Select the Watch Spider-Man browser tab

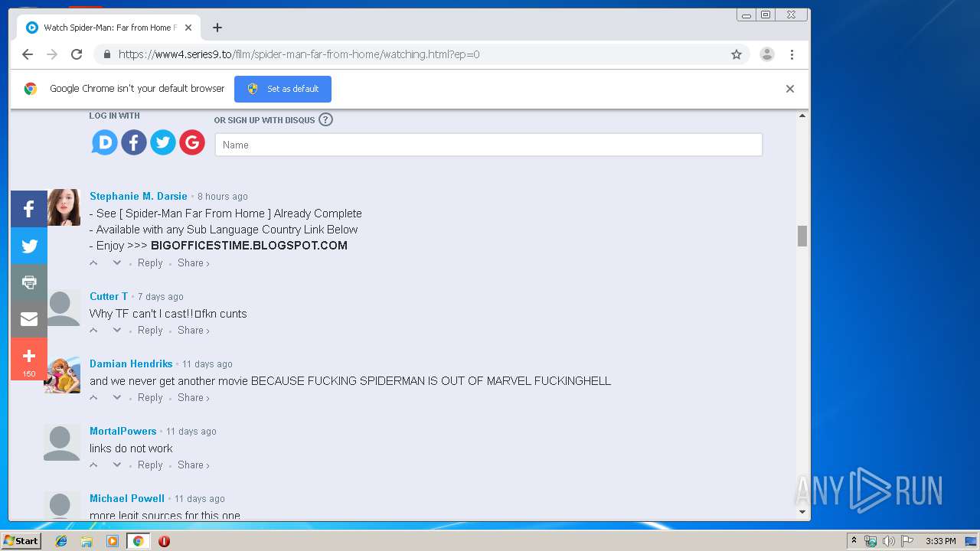click(x=109, y=28)
